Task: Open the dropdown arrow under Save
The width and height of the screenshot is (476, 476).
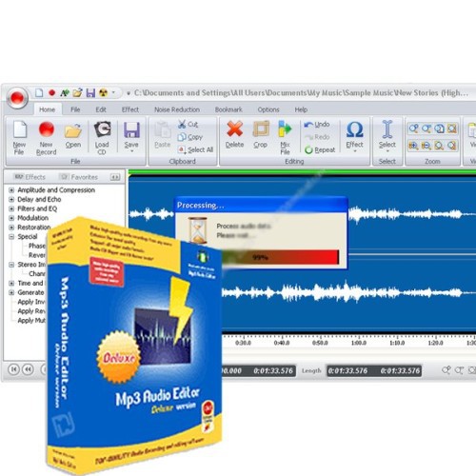Action: pyautogui.click(x=131, y=151)
